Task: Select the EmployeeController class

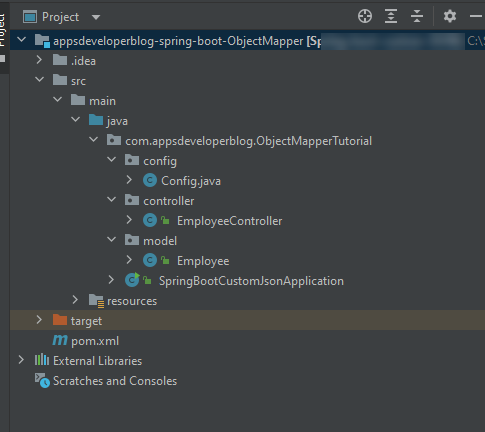Action: click(x=229, y=221)
